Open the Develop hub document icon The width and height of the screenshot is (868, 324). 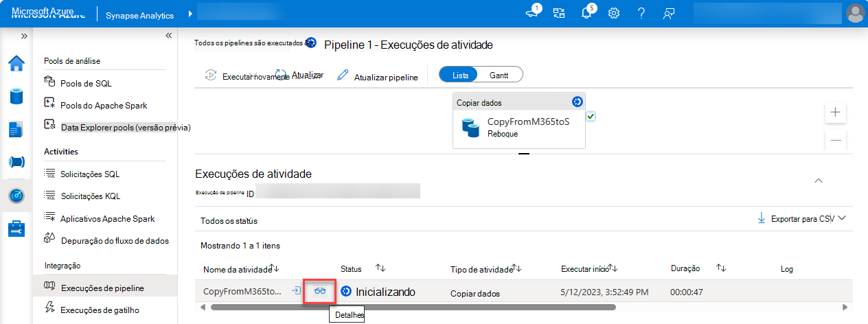[16, 129]
